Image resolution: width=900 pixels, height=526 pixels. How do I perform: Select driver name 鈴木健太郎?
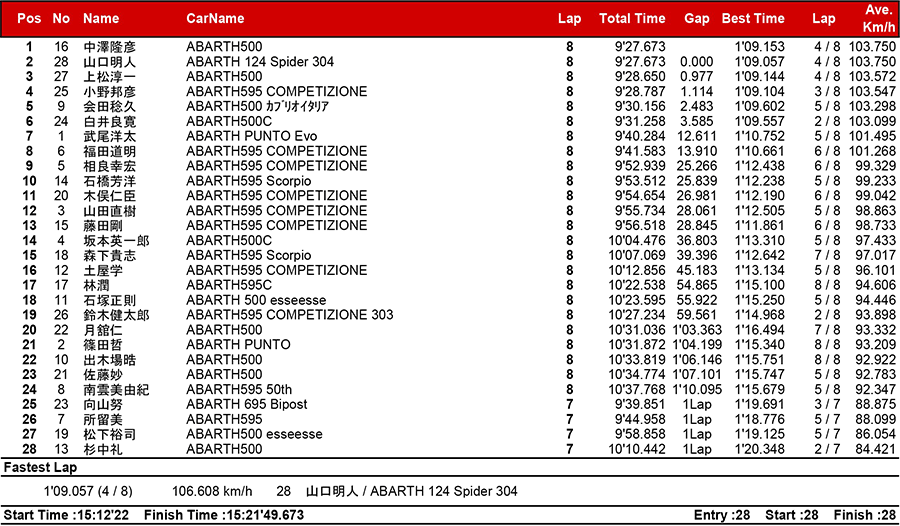coord(116,315)
